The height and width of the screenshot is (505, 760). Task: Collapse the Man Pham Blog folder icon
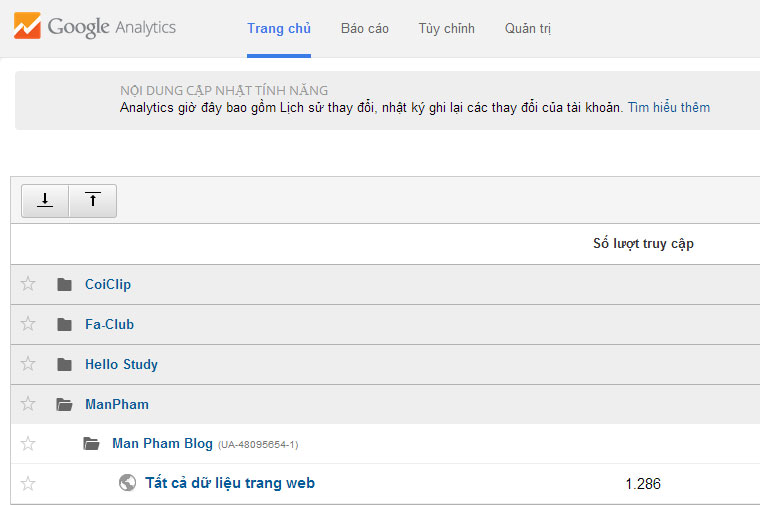tap(91, 443)
